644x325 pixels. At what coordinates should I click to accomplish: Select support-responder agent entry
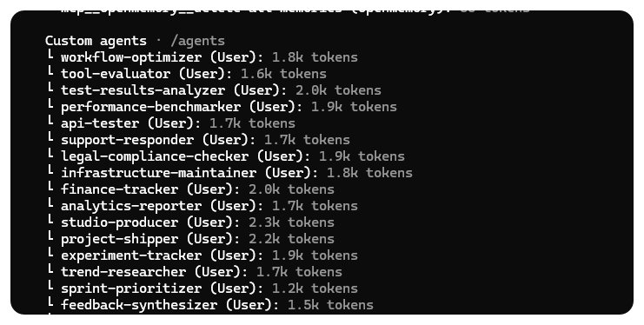click(x=198, y=140)
